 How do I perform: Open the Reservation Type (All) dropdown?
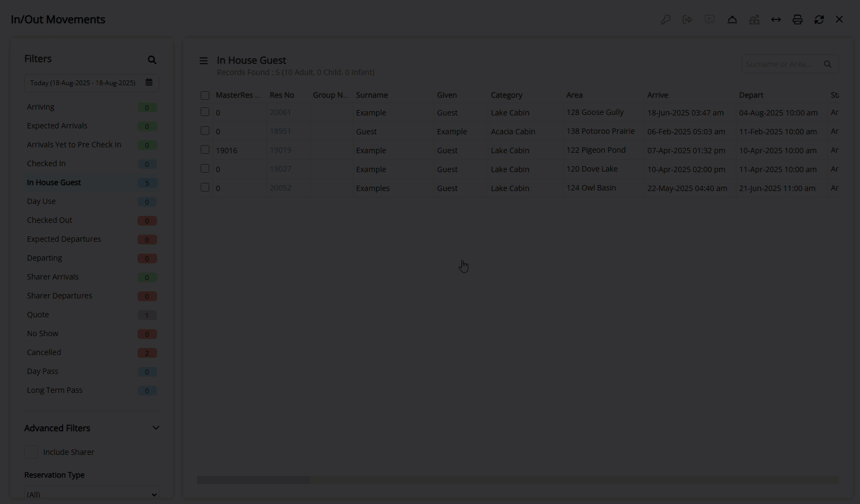click(92, 494)
